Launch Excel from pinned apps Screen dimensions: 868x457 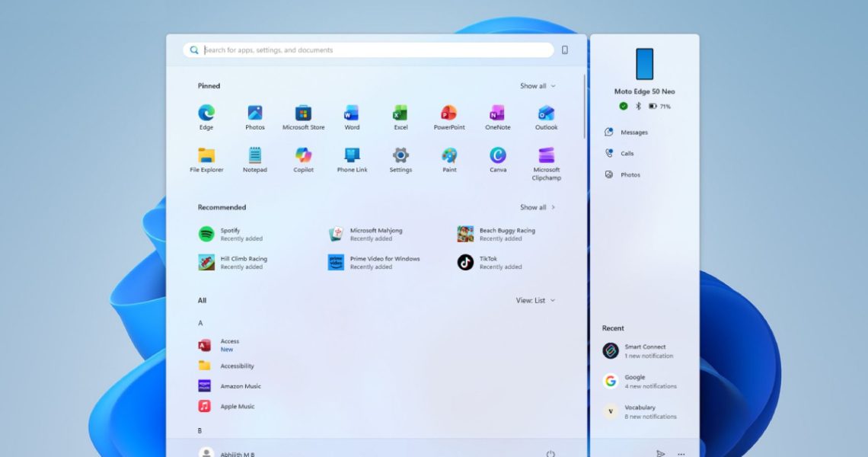(400, 113)
